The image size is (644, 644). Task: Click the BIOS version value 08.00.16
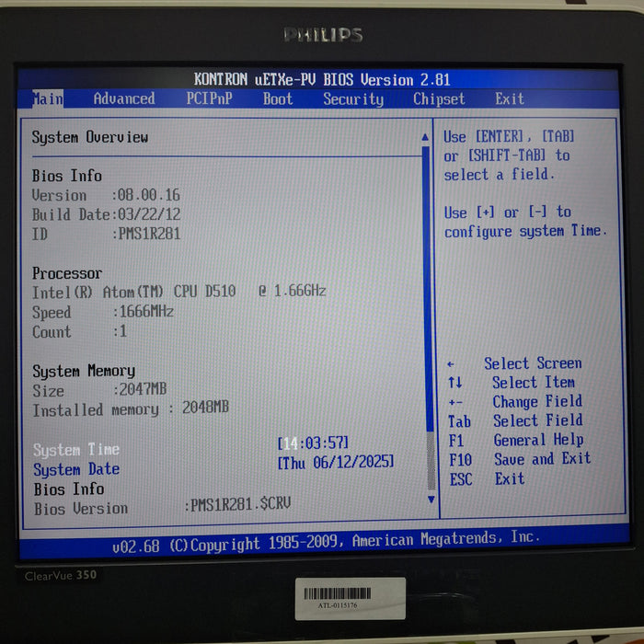[x=148, y=195]
